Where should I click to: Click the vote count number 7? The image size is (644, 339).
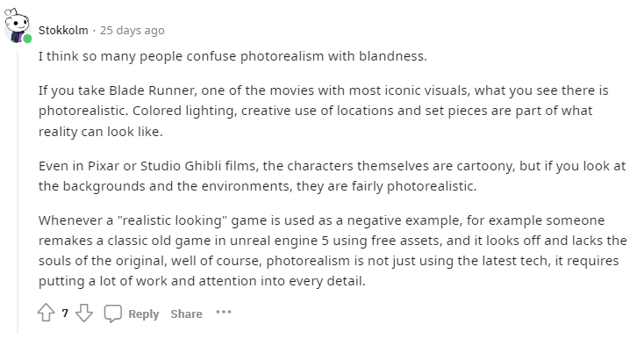65,314
